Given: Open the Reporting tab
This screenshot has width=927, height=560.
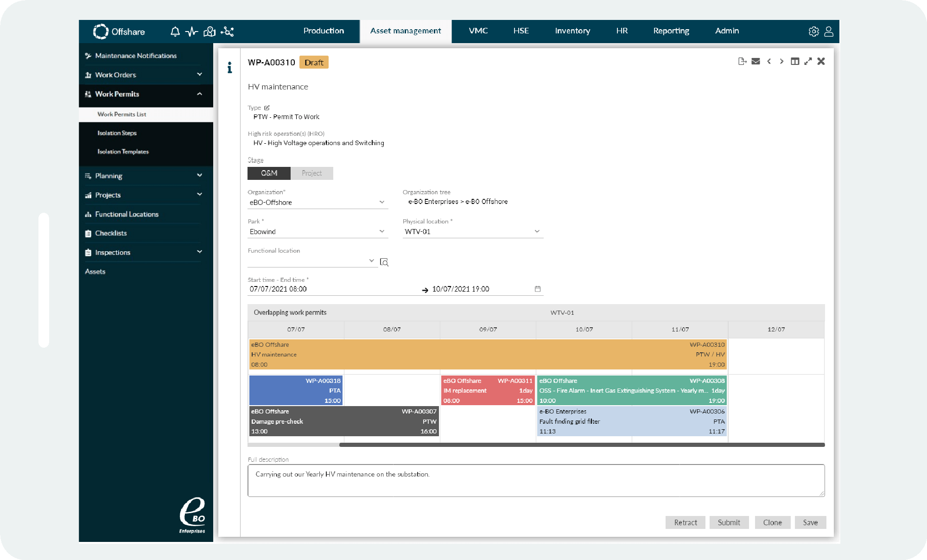Looking at the screenshot, I should (x=671, y=31).
